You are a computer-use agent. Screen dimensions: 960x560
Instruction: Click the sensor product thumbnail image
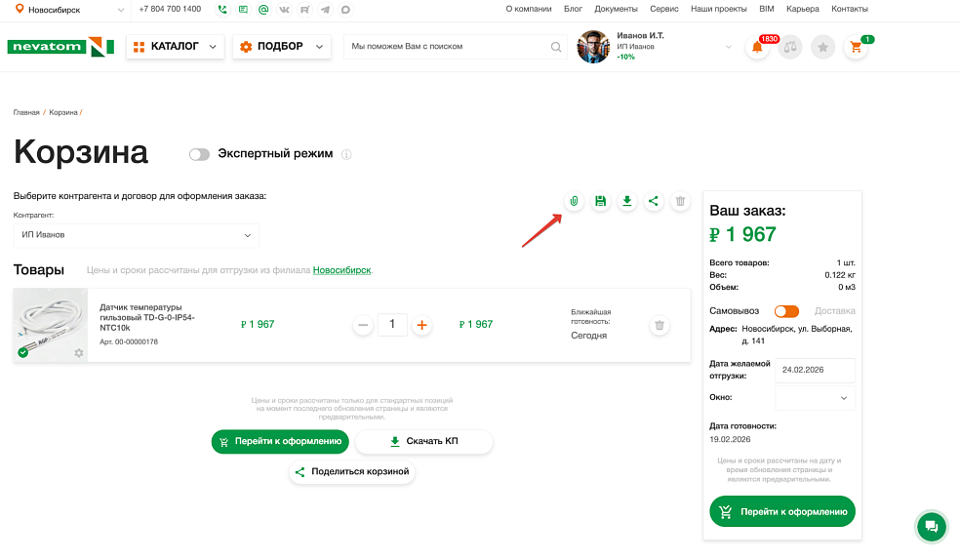point(51,326)
